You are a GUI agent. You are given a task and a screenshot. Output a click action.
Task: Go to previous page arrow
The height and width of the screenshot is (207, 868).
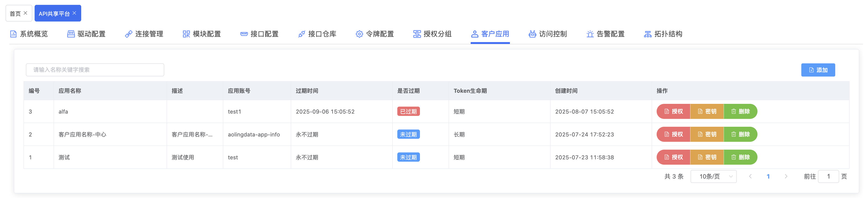click(x=750, y=177)
